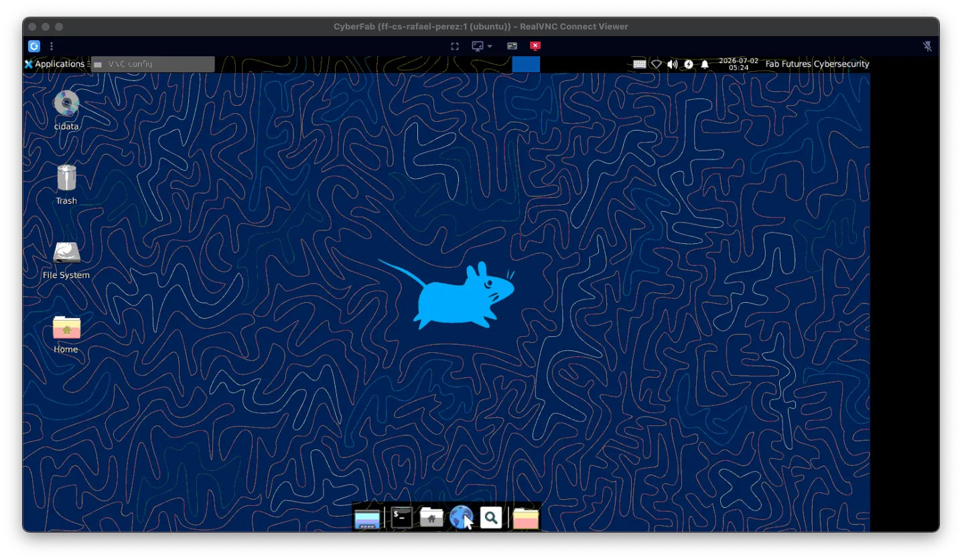Toggle the pin toolbar icon
Viewport: 962px width, 560px height.
pos(927,46)
